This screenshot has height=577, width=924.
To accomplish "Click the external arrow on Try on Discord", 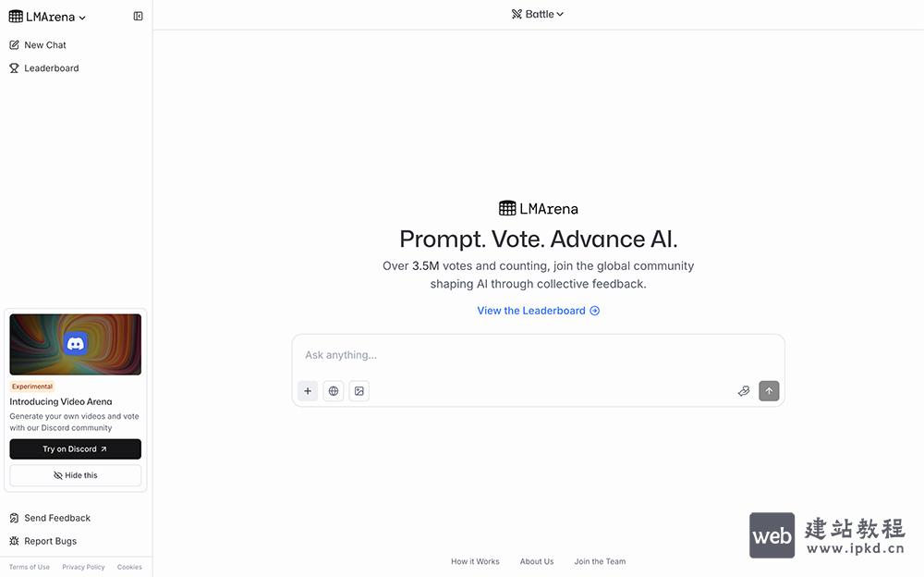I will (x=103, y=449).
